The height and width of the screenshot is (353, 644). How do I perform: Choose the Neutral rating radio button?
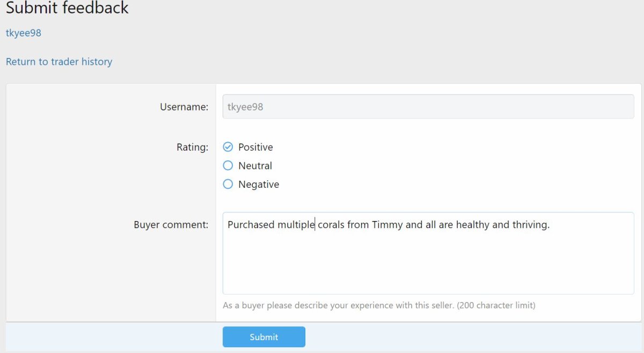[x=228, y=166]
